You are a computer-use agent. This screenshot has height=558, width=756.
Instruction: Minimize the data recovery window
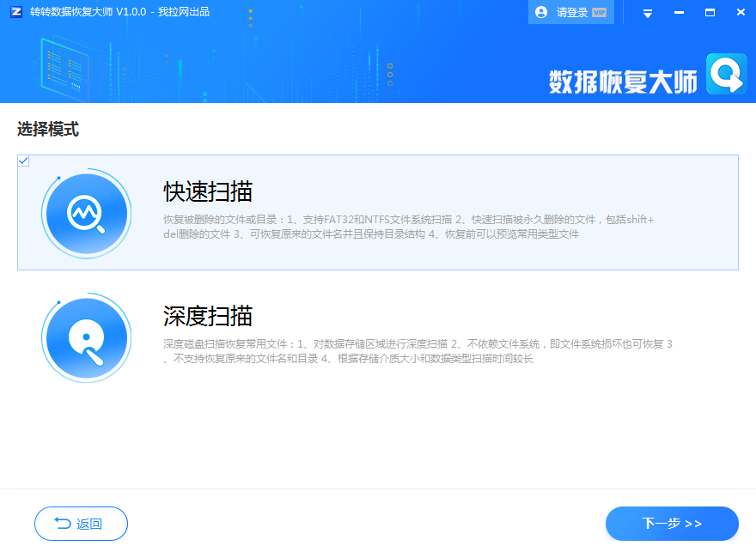click(x=679, y=13)
